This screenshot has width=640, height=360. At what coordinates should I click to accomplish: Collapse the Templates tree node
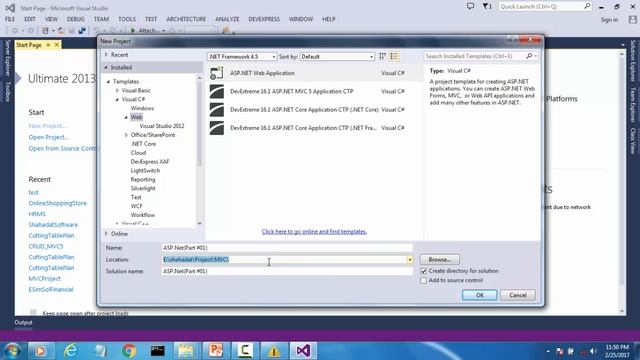pos(108,82)
